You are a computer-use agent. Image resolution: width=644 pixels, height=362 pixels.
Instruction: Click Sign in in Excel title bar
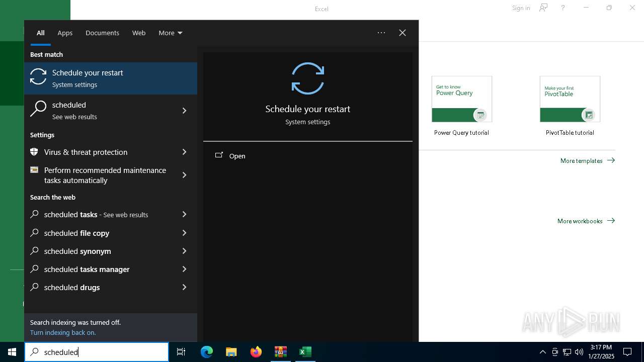[x=521, y=8]
